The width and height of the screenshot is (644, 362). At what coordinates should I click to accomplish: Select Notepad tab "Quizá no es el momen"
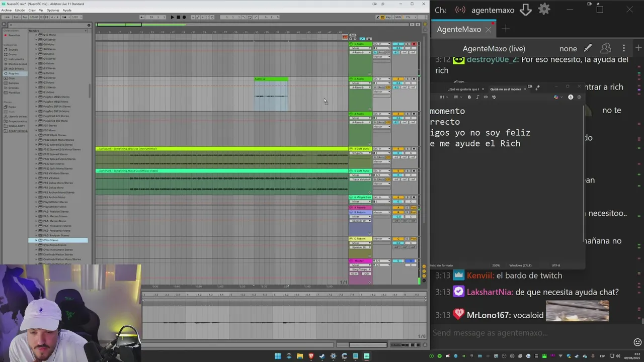pos(506,89)
